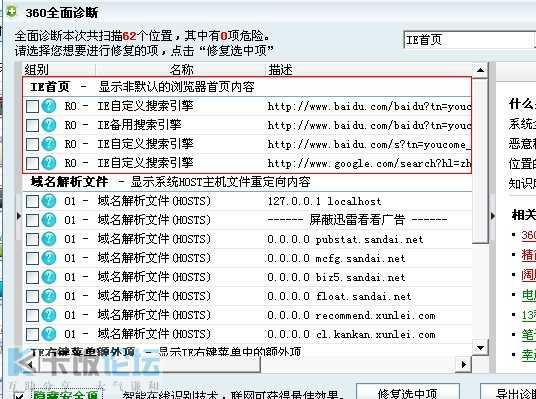Click the 组别 column header
Image resolution: width=536 pixels, height=399 pixels.
[59, 70]
